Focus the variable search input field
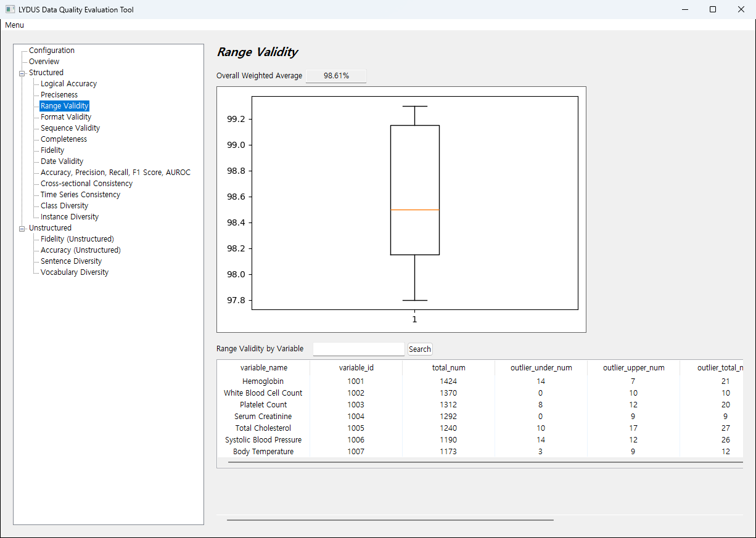Screen dimensions: 756x538 point(359,349)
